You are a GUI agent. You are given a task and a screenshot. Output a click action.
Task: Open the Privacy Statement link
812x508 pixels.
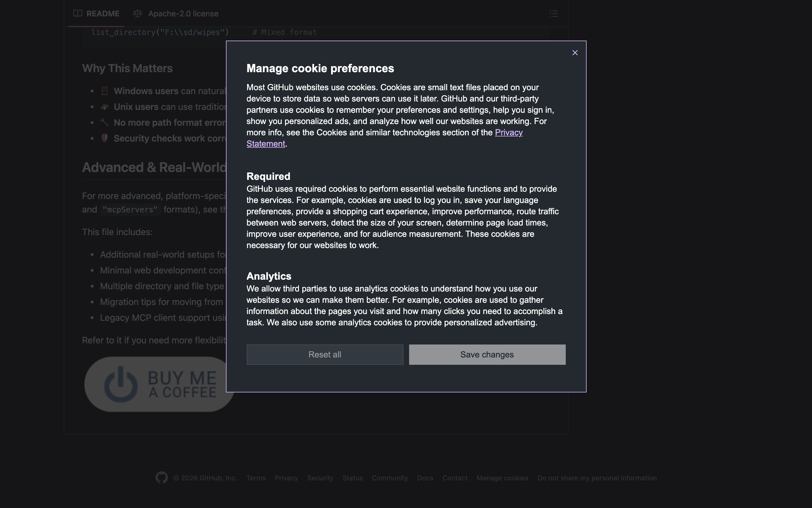(x=509, y=132)
